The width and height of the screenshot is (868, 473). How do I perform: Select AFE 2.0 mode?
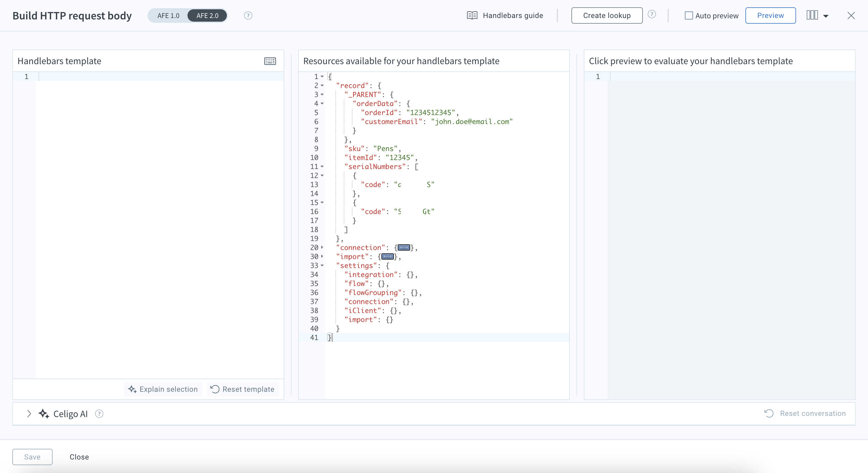tap(207, 15)
